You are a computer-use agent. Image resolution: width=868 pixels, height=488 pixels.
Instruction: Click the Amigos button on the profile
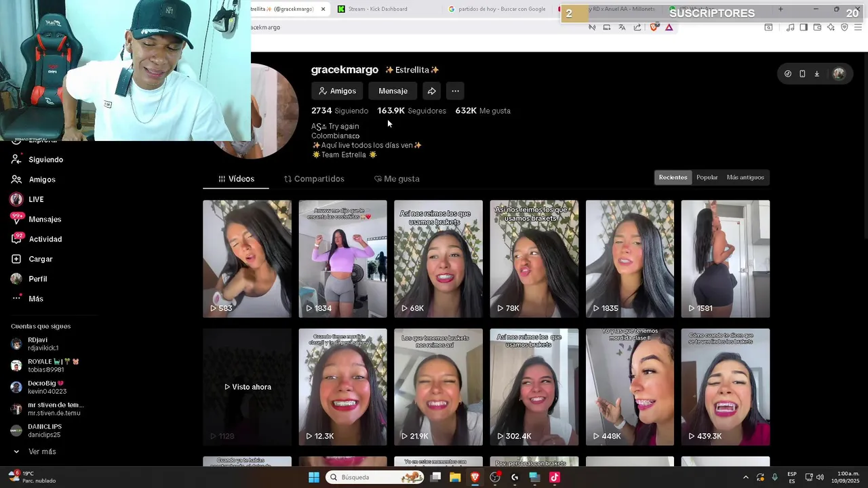click(x=337, y=91)
